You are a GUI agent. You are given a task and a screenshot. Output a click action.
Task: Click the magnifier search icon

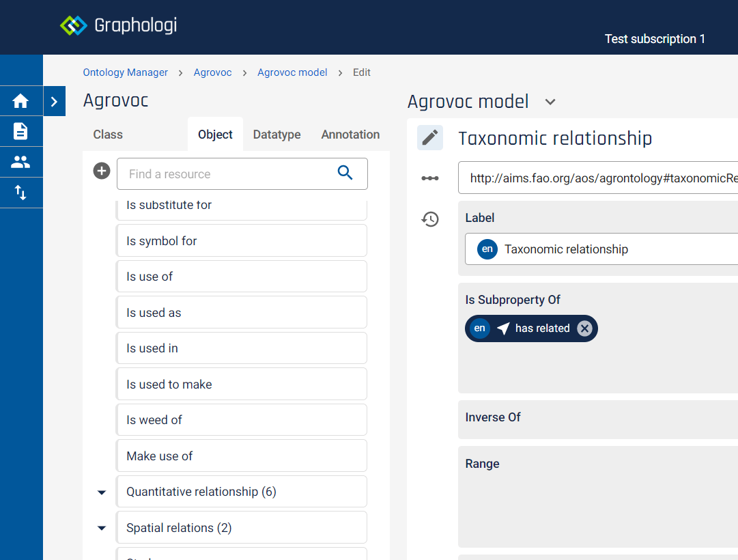345,173
